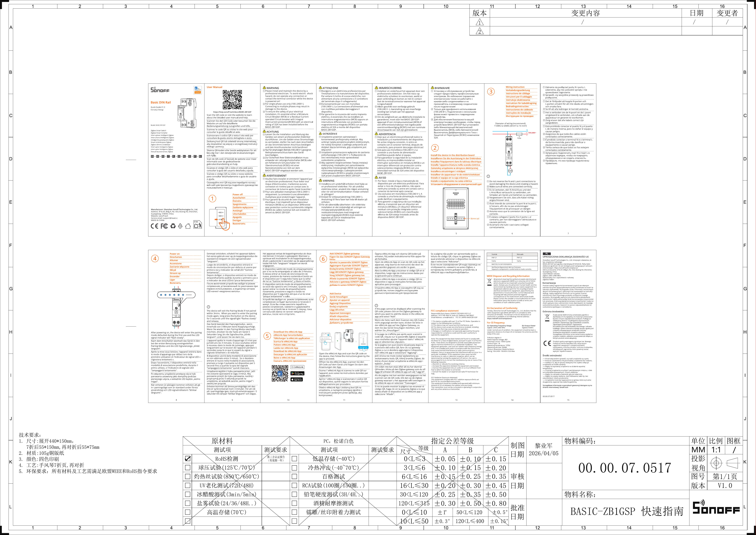
Task: Check the 高温存储(70℃) checkbox
Action: coord(188,512)
